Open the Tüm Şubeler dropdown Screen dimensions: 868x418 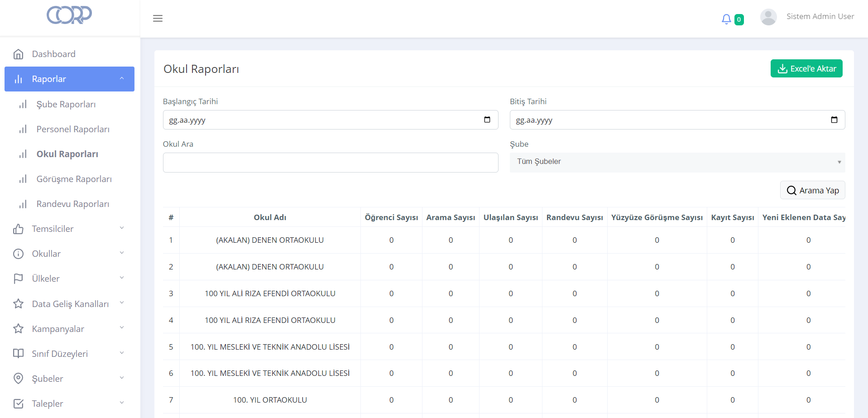tap(677, 162)
